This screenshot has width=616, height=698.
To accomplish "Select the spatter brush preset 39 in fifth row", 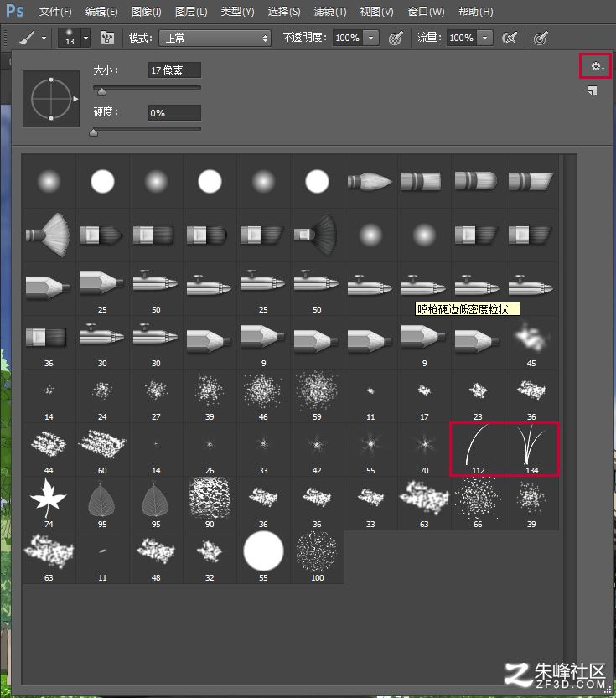I will (210, 396).
